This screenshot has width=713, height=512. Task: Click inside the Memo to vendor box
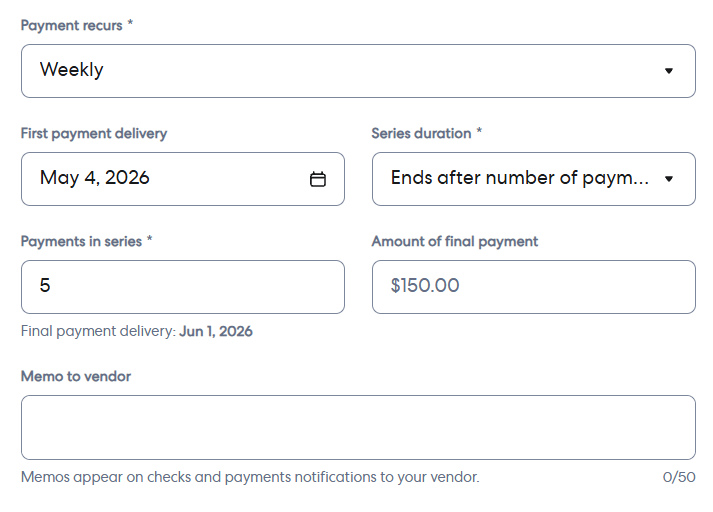(358, 427)
